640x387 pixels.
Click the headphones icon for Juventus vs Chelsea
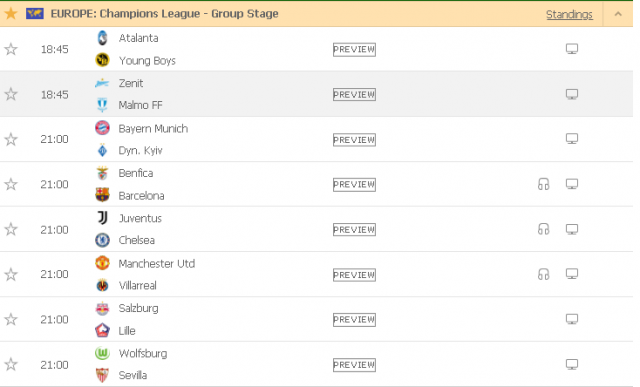coord(543,229)
